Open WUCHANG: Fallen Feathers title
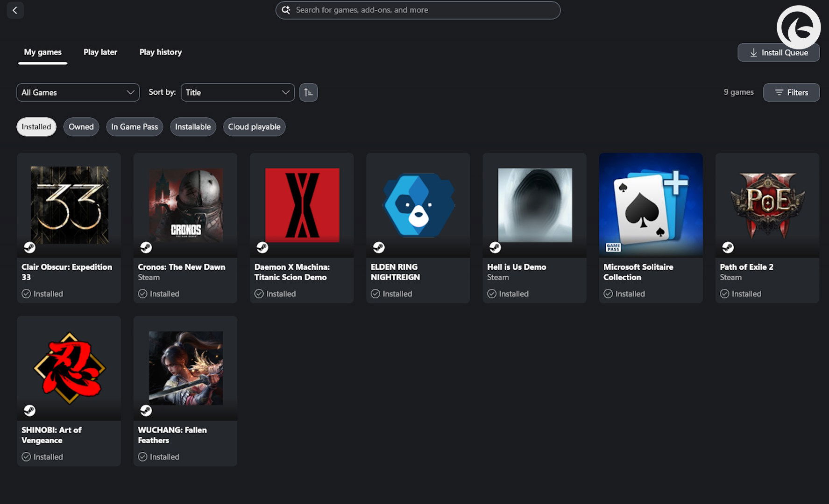 (172, 435)
